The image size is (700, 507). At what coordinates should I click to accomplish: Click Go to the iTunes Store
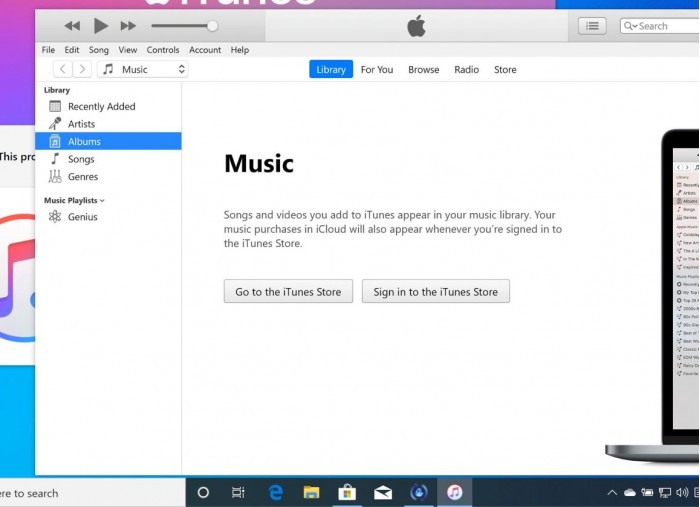[288, 292]
